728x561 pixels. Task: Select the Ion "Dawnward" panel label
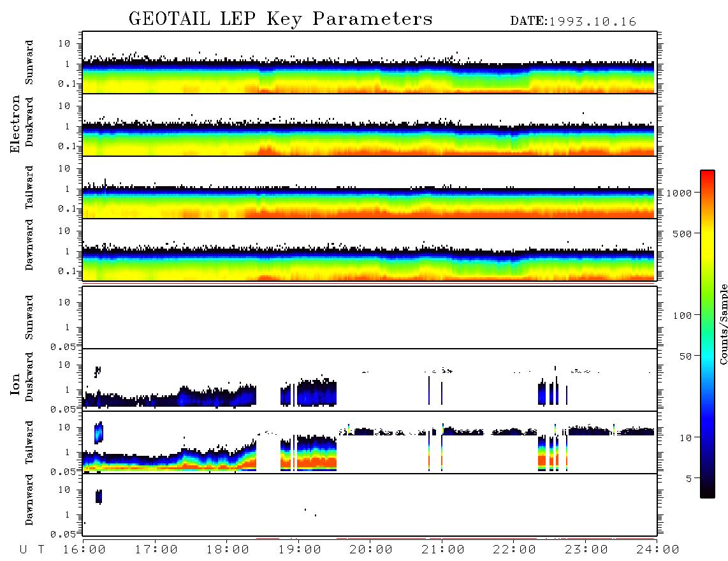tap(29, 500)
